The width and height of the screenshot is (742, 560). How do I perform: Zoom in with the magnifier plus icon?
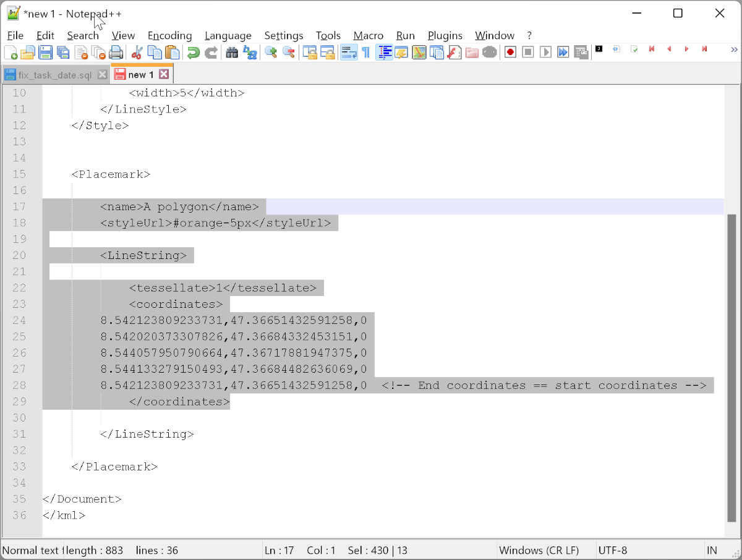click(271, 53)
